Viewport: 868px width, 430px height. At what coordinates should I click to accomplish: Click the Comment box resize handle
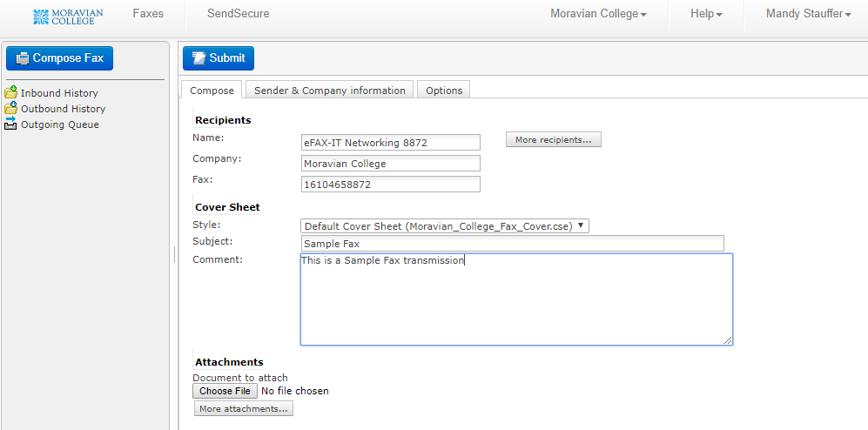pos(727,340)
